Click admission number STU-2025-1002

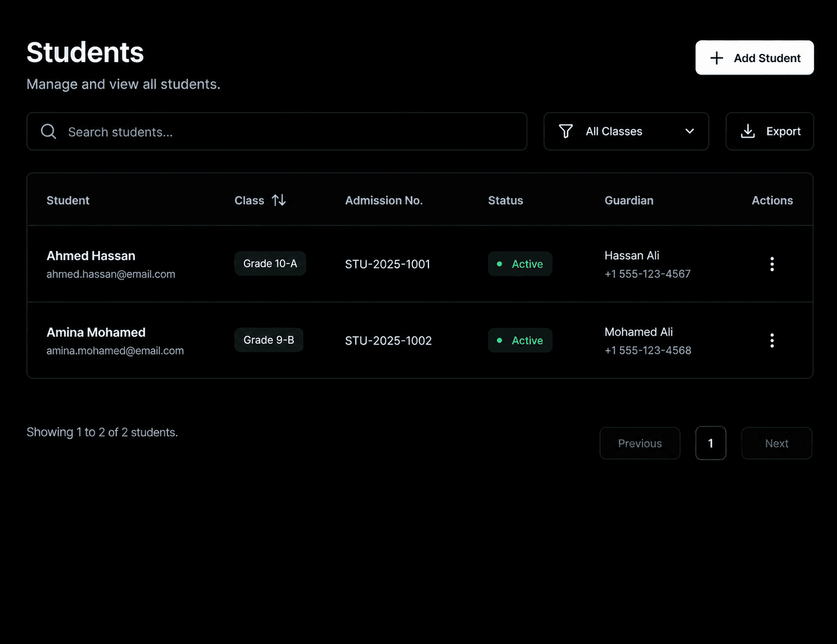coord(388,341)
